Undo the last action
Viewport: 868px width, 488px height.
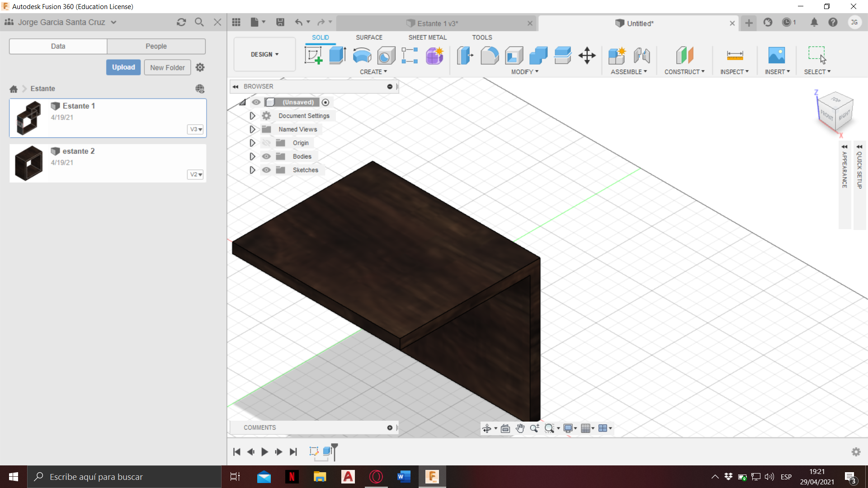pyautogui.click(x=299, y=22)
